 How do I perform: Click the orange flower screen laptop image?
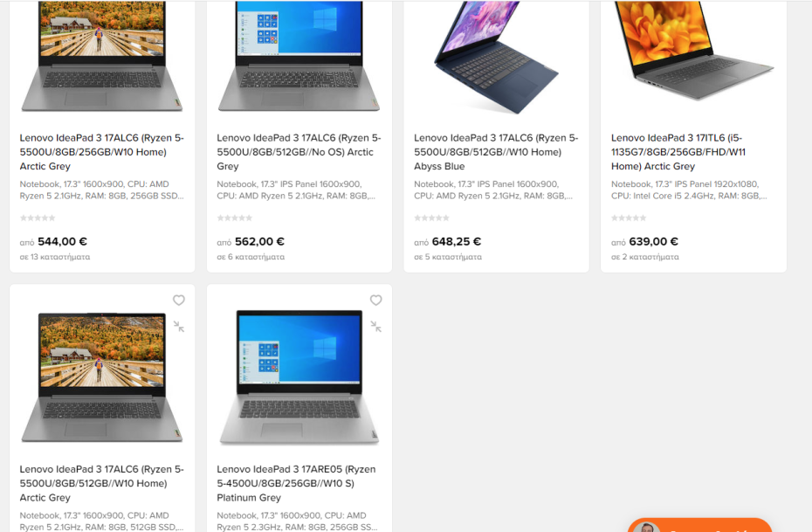694,51
